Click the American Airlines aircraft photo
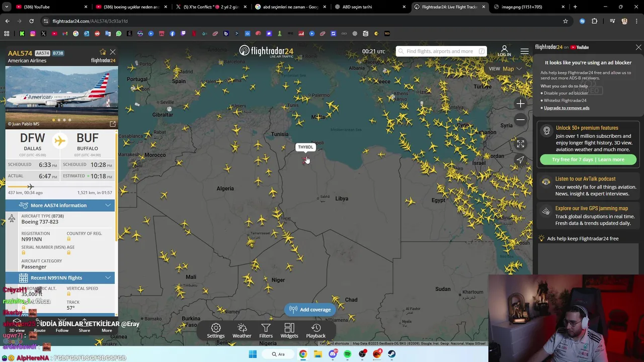Viewport: 644px width, 362px height. click(62, 97)
